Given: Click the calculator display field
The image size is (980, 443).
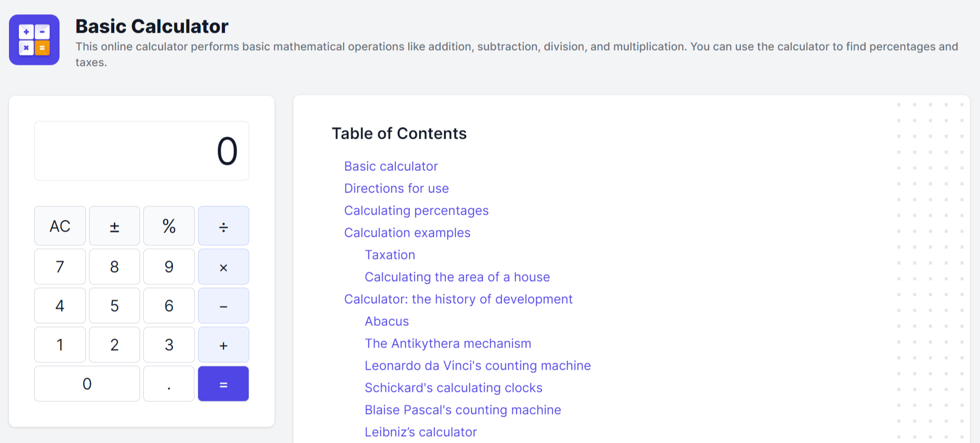Looking at the screenshot, I should click(142, 151).
